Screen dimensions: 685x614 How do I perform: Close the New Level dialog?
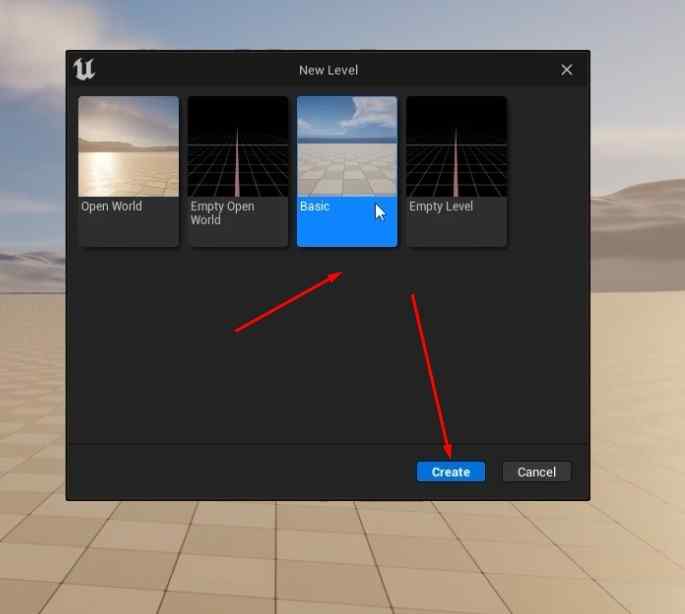pos(567,70)
